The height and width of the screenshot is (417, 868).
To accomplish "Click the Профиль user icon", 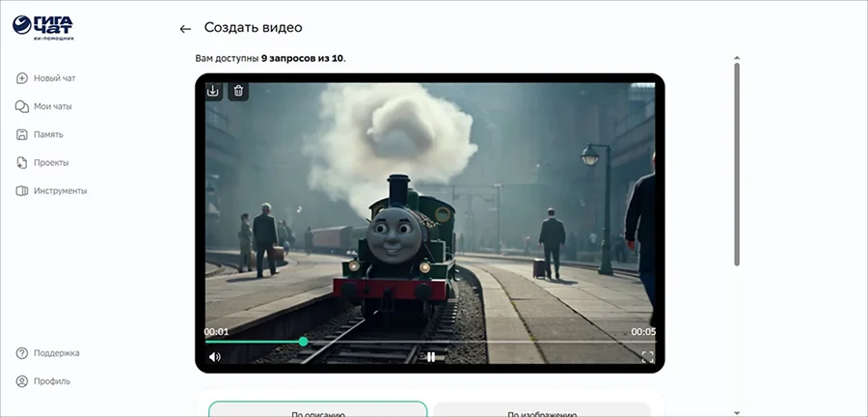I will (21, 381).
